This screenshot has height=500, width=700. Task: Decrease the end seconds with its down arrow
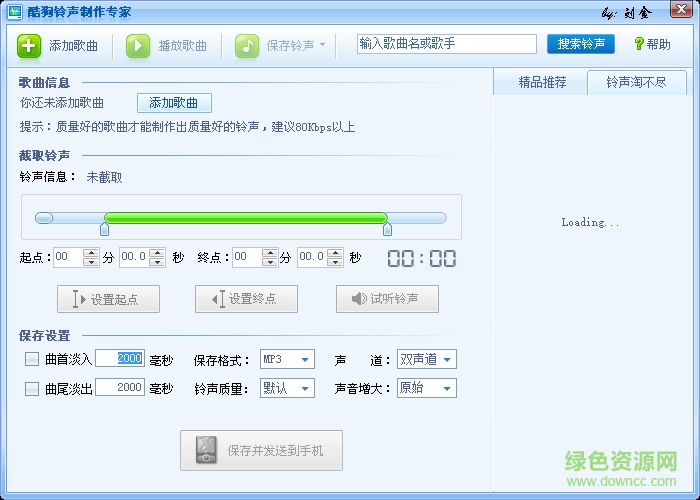click(x=335, y=262)
